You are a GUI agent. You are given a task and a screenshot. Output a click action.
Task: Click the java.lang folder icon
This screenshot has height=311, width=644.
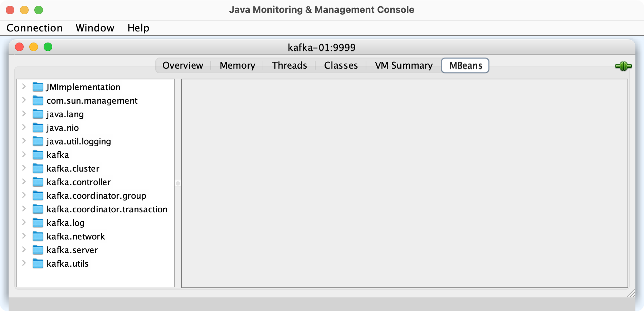click(38, 114)
